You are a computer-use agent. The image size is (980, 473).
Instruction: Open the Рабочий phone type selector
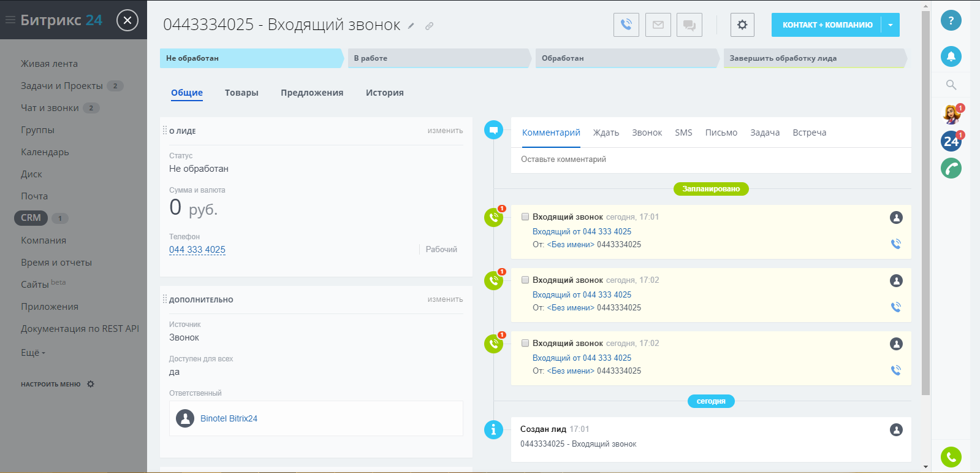click(441, 250)
